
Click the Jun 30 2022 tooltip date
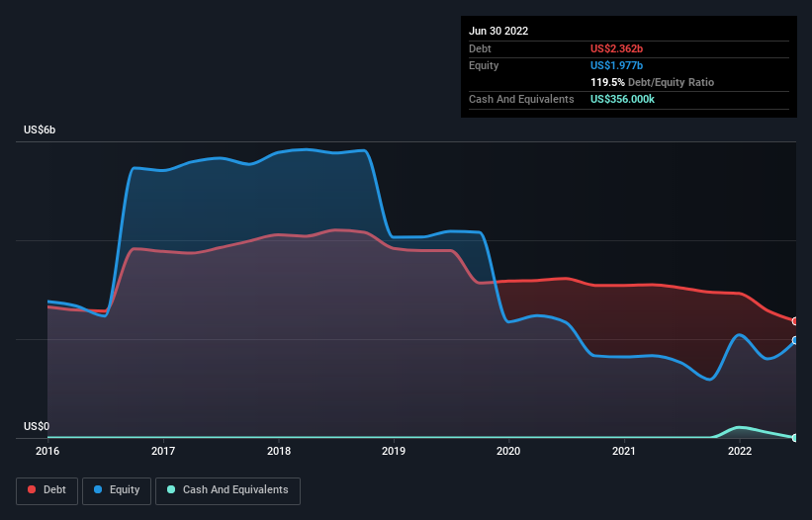point(498,31)
